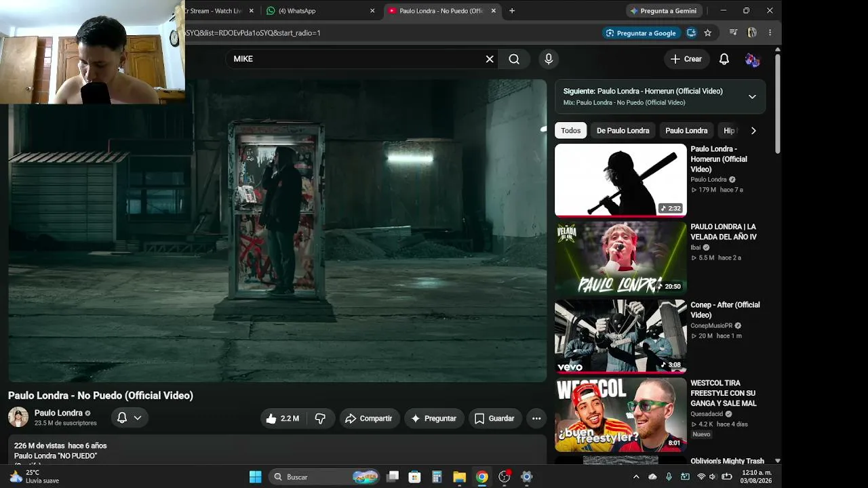868x488 pixels.
Task: Click the Guardar save button
Action: (x=495, y=419)
